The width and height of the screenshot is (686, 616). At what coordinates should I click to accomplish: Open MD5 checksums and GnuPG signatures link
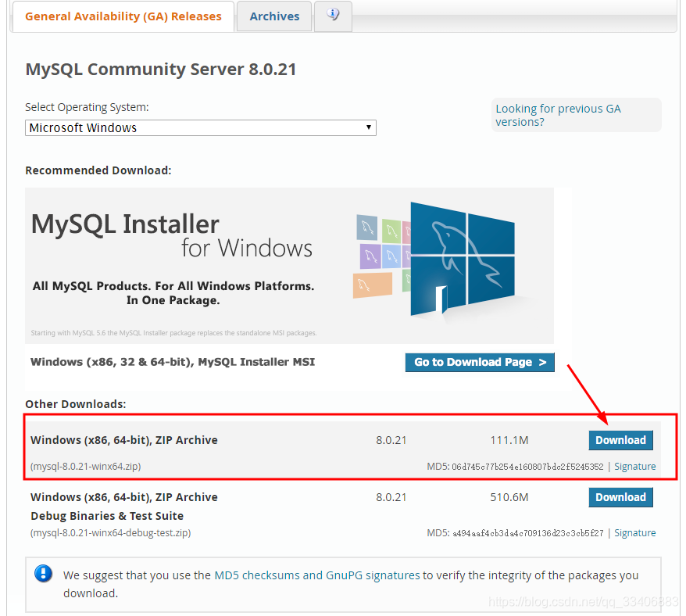click(316, 575)
